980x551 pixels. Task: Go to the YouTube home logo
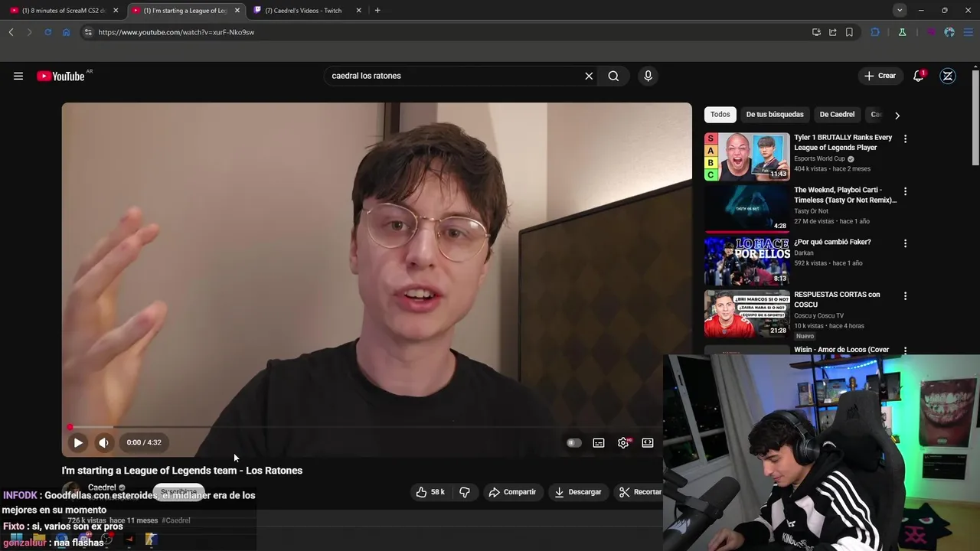[x=60, y=76]
